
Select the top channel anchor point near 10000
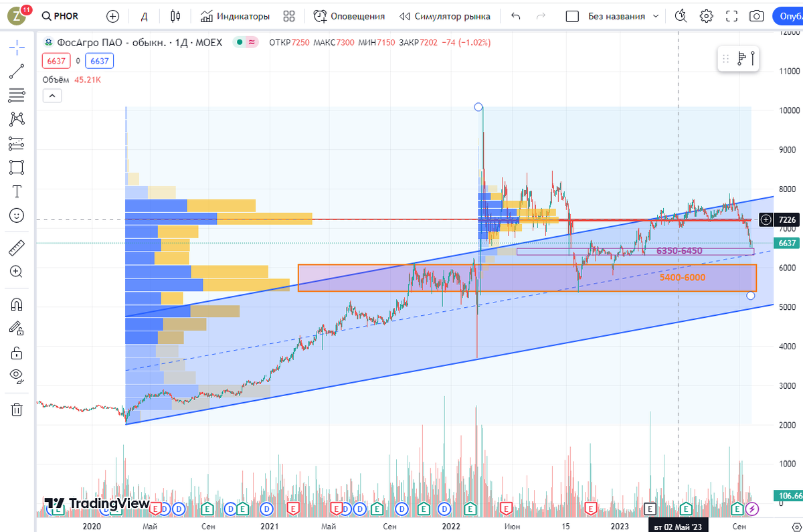coord(478,107)
